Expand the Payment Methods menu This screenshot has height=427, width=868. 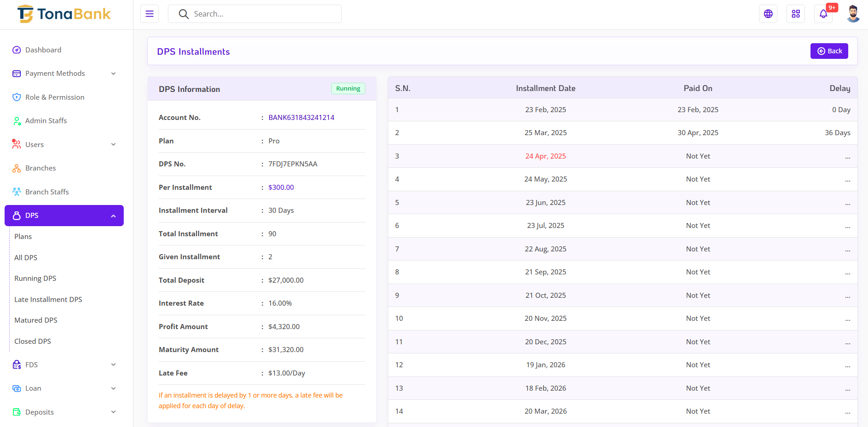pos(64,74)
